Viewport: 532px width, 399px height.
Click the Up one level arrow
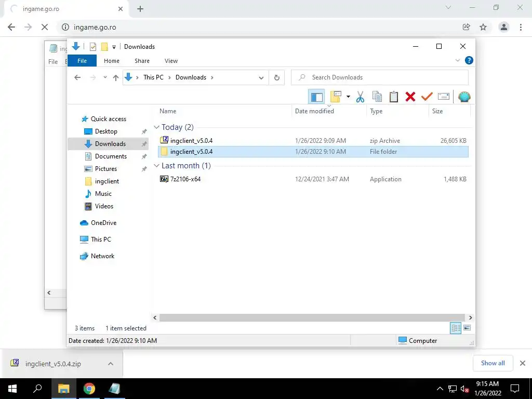116,78
